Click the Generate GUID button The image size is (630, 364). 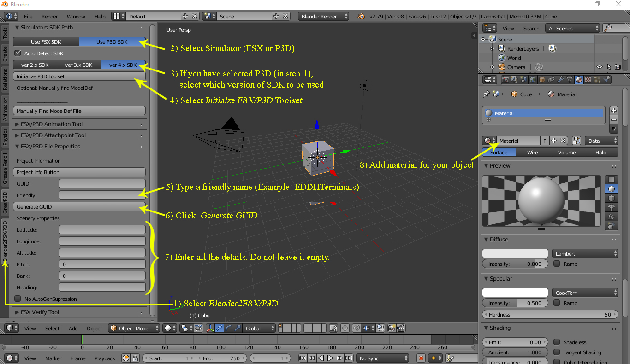point(78,206)
